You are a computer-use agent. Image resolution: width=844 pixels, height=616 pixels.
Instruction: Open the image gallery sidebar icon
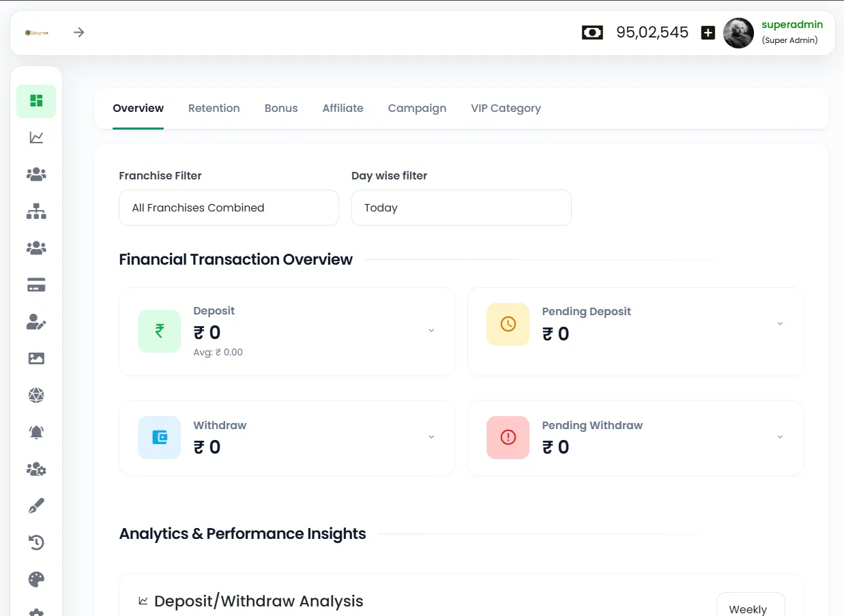click(x=36, y=358)
